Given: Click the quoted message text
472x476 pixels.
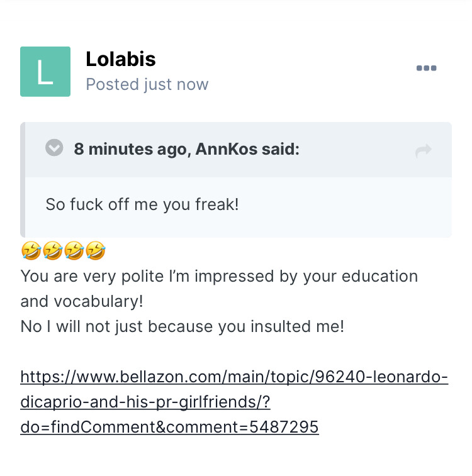Looking at the screenshot, I should coord(142,204).
